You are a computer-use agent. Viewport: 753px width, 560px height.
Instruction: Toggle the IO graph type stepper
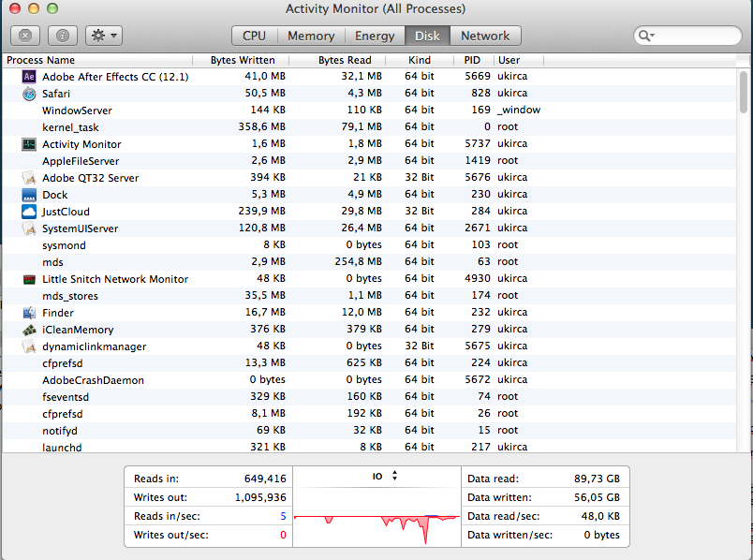[394, 476]
